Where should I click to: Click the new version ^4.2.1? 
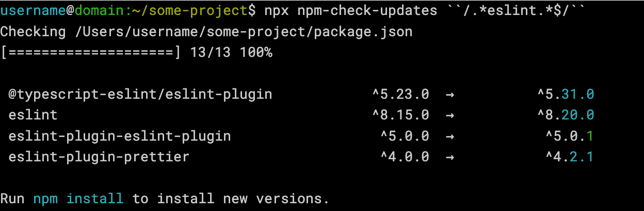tap(570, 157)
